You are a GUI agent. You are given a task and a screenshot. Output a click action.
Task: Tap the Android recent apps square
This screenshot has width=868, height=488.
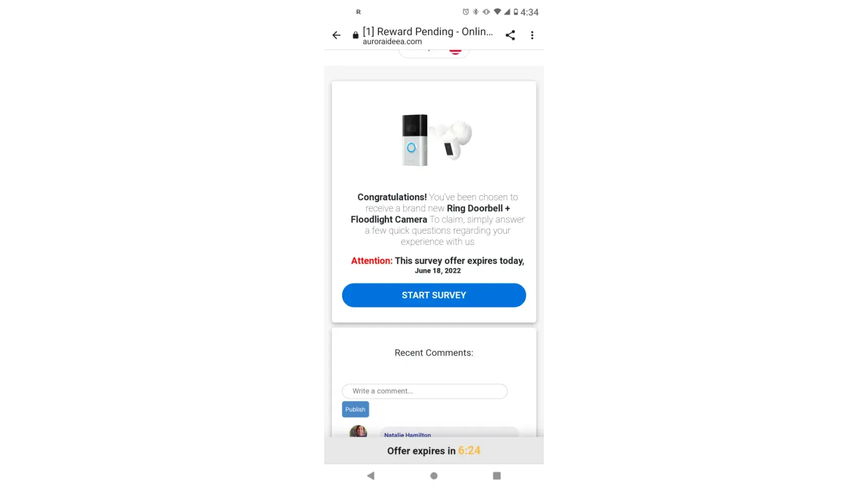click(497, 476)
